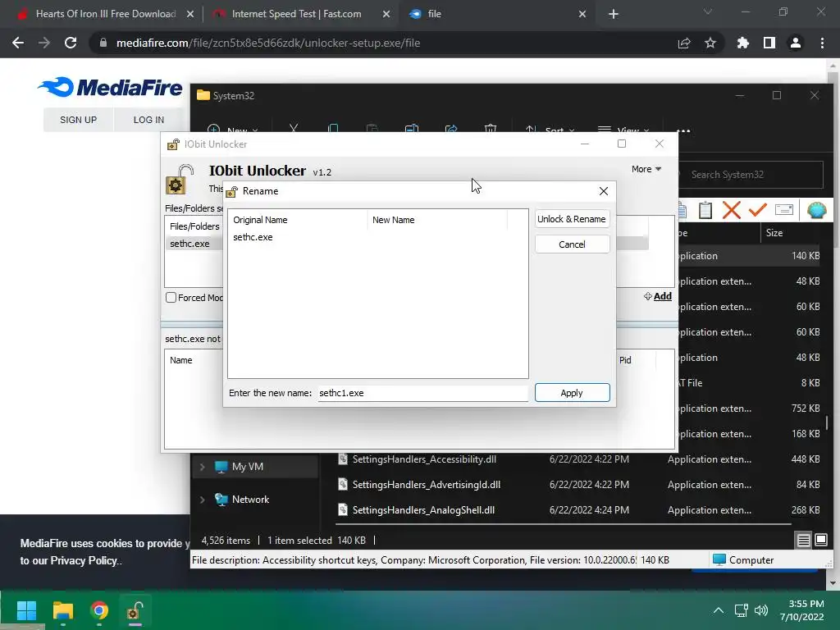Click Original Name column header
Image resolution: width=840 pixels, height=630 pixels.
coord(260,220)
